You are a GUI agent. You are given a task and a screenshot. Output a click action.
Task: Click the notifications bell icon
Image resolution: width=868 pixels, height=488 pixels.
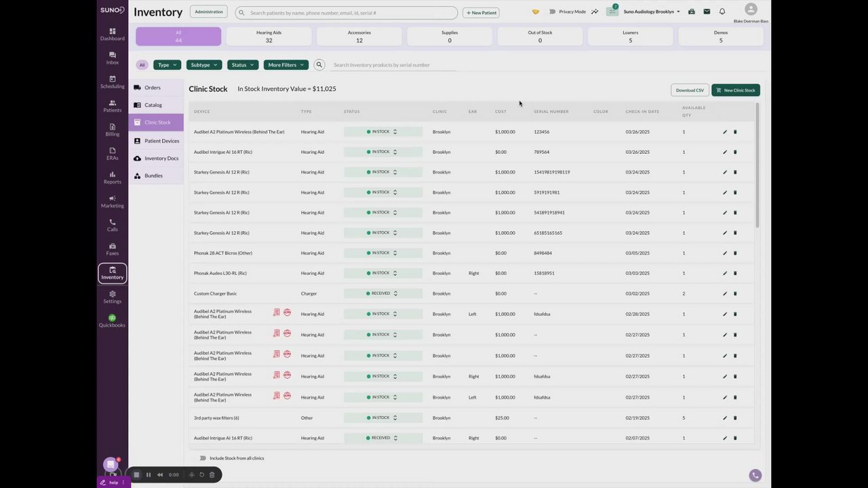(x=722, y=12)
